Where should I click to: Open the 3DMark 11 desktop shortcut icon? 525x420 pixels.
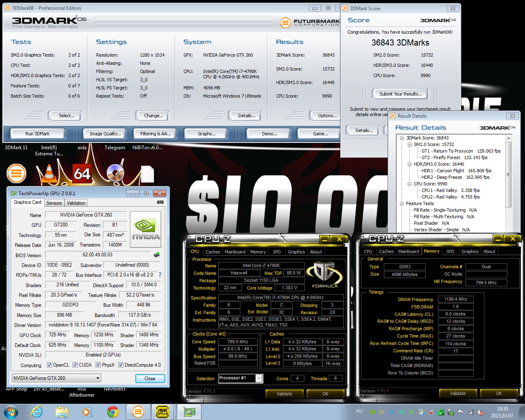[x=16, y=173]
